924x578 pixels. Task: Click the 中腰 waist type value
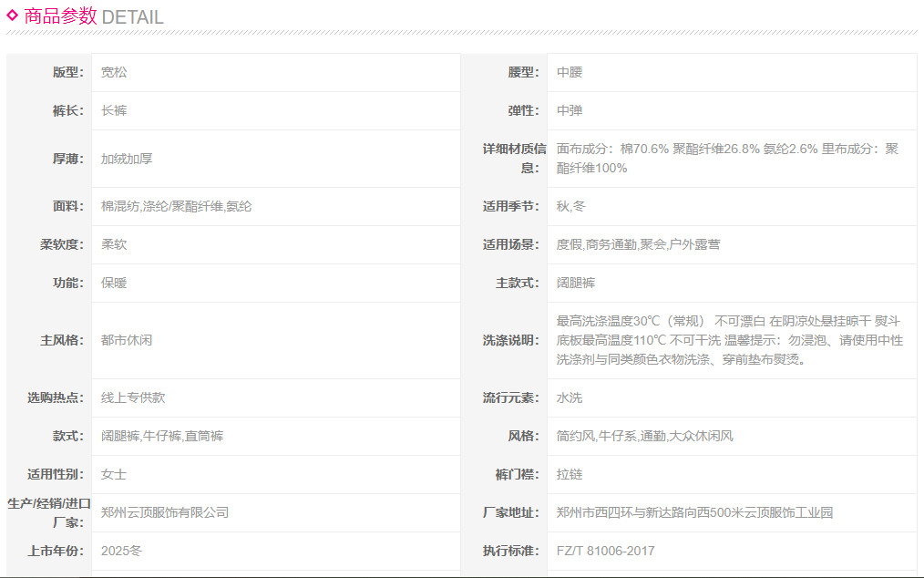tap(570, 72)
